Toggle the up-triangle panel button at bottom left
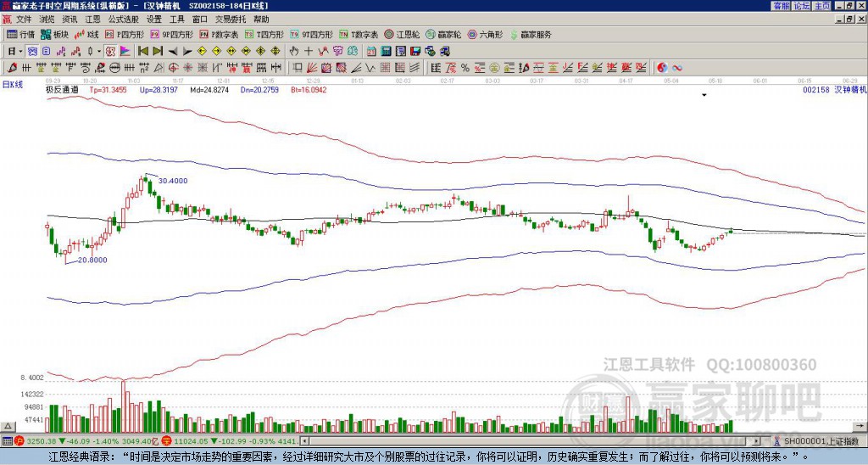This screenshot has height=465, width=868. (8, 426)
